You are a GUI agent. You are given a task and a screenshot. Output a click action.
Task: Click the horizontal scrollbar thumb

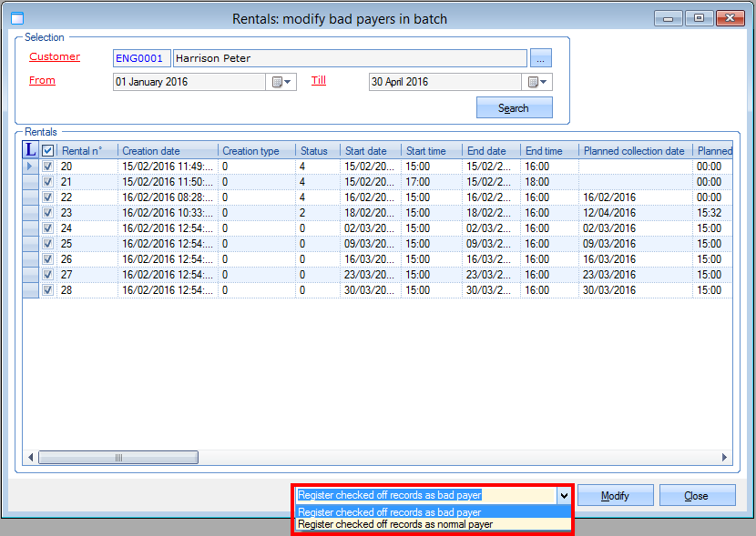click(x=117, y=458)
